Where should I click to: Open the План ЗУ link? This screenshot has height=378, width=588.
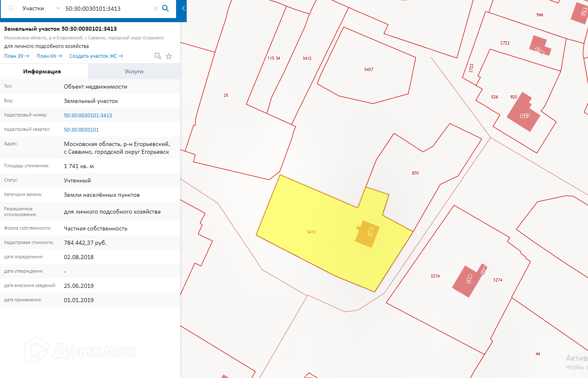coord(16,56)
